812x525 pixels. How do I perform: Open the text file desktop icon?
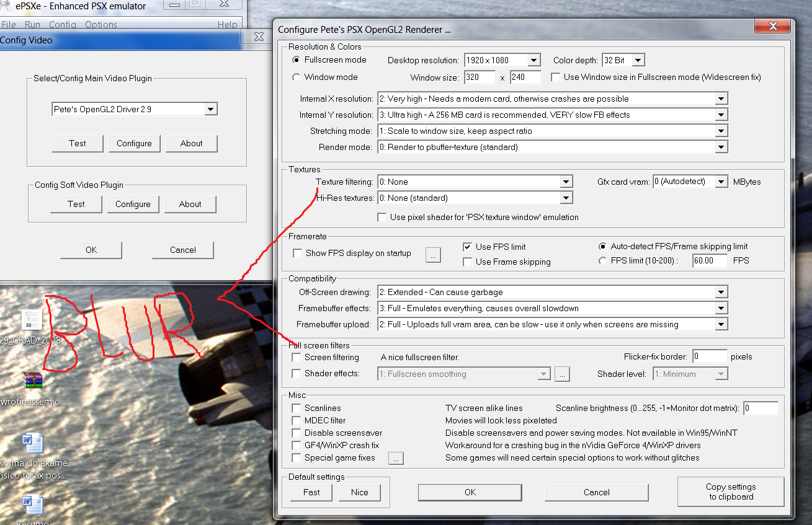click(31, 320)
